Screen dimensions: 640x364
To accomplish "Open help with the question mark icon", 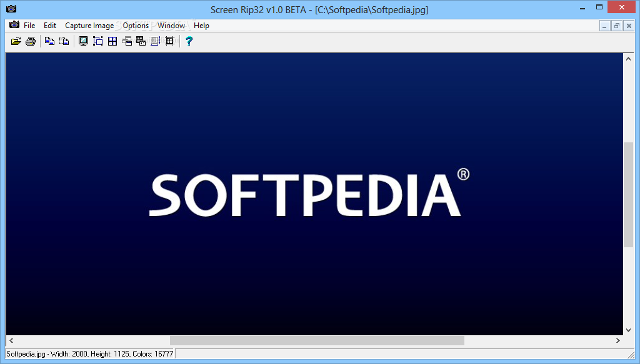I will (x=189, y=41).
